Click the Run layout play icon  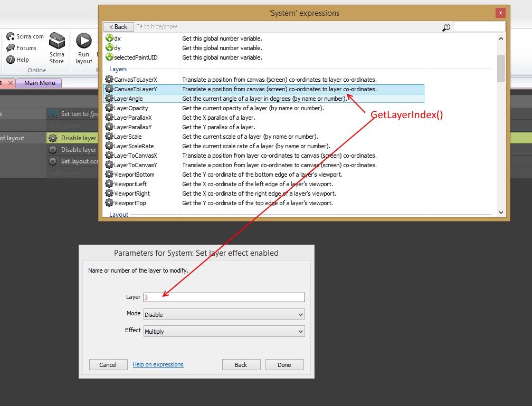click(x=83, y=41)
